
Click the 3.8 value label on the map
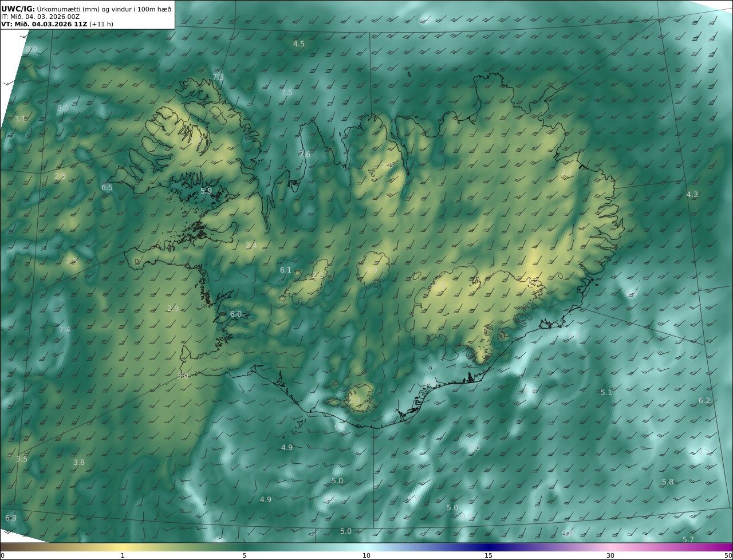tap(79, 462)
